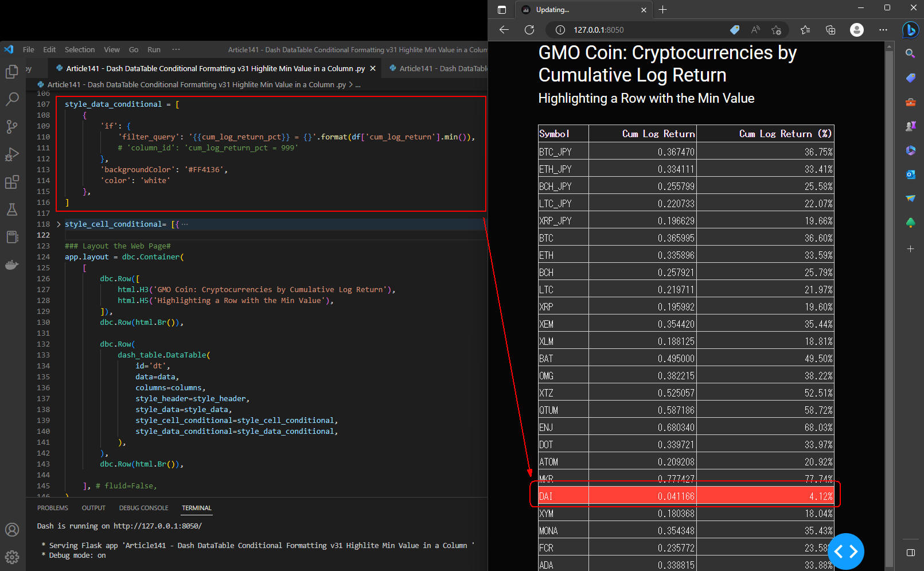Click the notebook icon in activity bar

coord(12,237)
